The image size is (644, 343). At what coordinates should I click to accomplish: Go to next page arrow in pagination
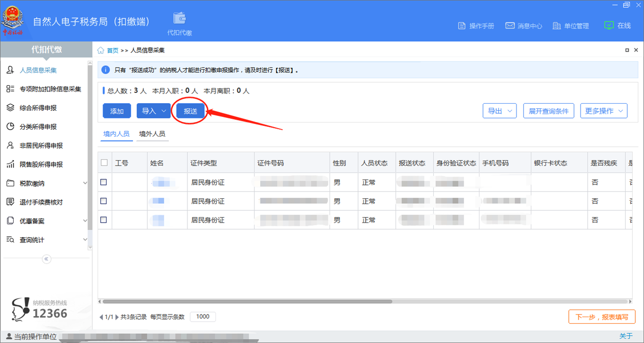(x=117, y=317)
